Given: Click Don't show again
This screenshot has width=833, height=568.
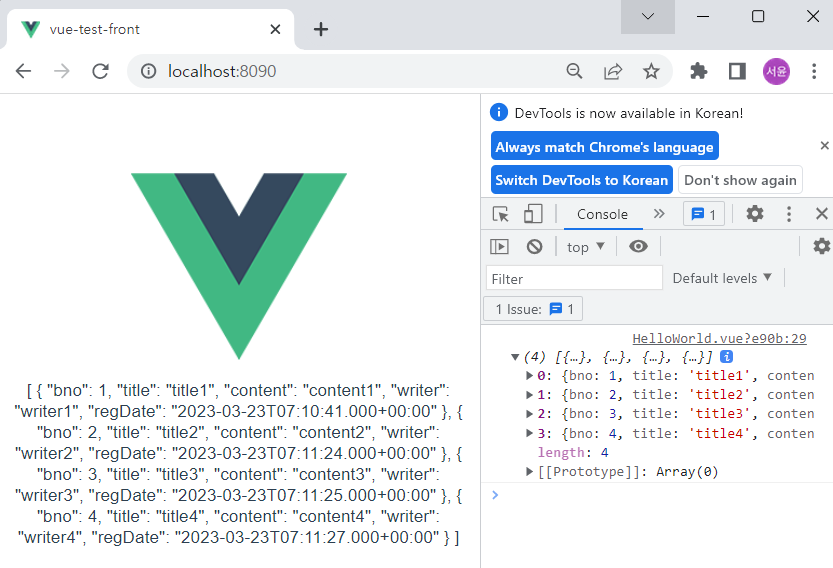Looking at the screenshot, I should [740, 180].
